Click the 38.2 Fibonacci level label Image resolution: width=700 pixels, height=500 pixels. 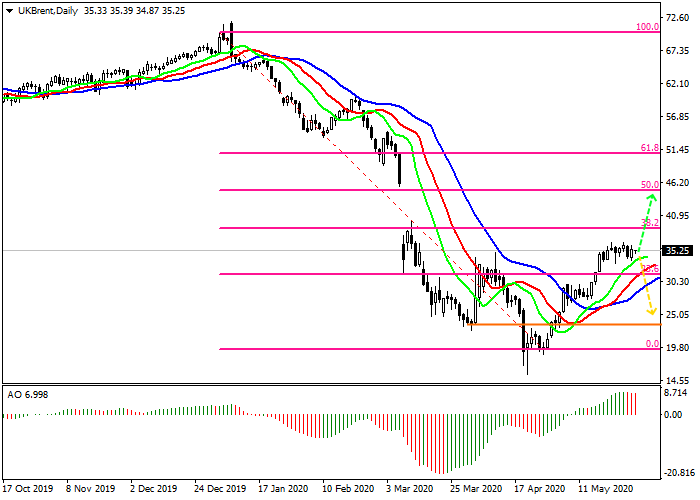(x=648, y=224)
